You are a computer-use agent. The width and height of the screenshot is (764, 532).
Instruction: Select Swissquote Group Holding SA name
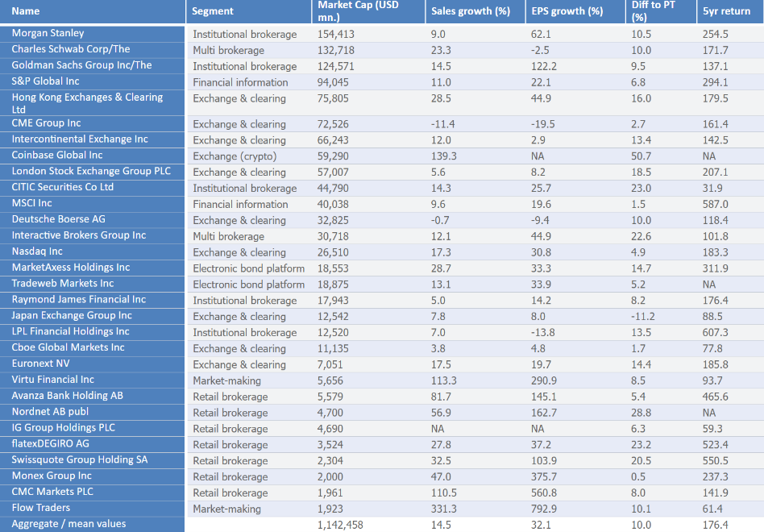[x=80, y=460]
